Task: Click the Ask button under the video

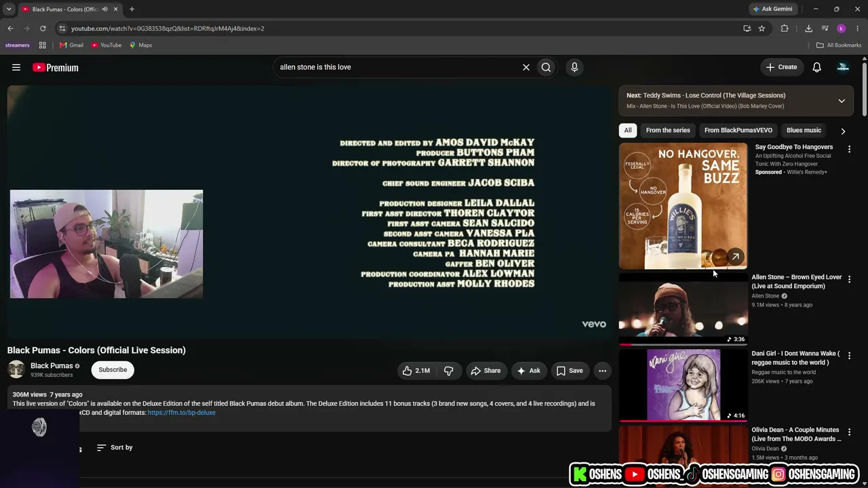Action: point(528,371)
